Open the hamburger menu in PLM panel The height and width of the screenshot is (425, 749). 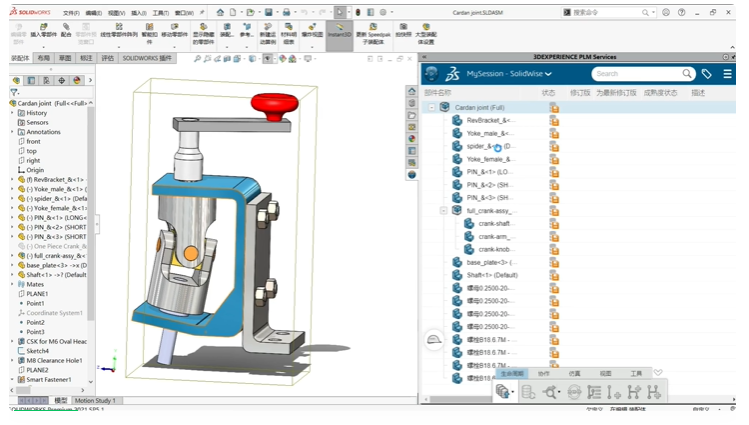(727, 74)
